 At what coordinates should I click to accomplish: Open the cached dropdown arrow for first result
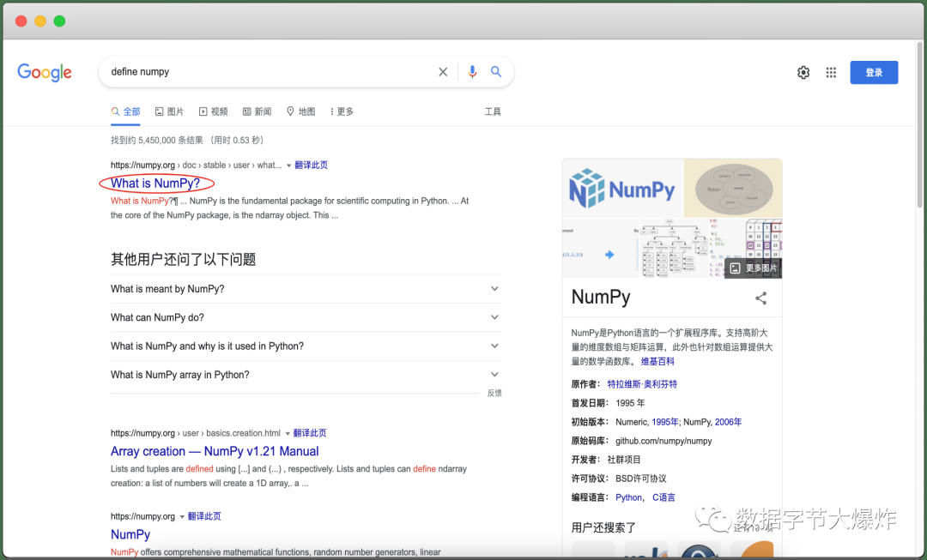click(289, 166)
